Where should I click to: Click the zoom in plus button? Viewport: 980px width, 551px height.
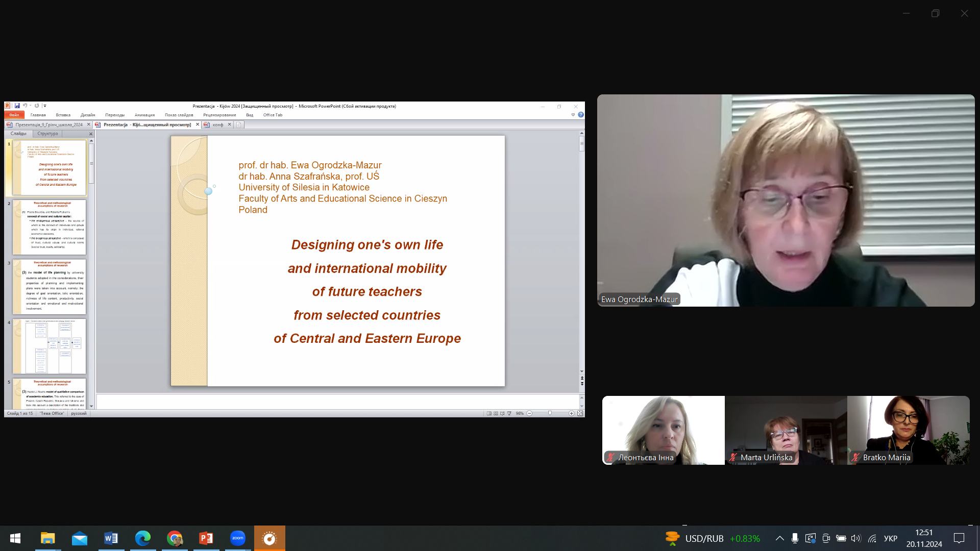coord(571,413)
